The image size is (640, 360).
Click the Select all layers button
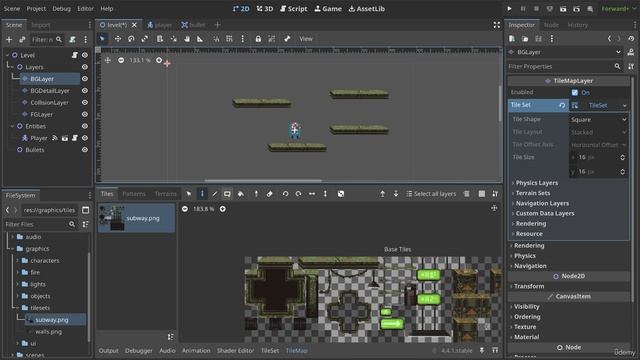431,194
